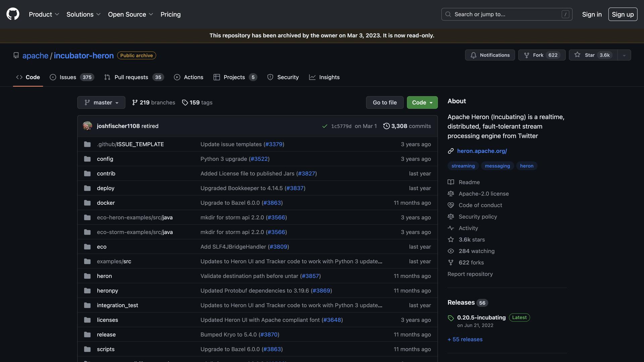Click joshfischer1108's avatar thumbnail

[x=88, y=126]
